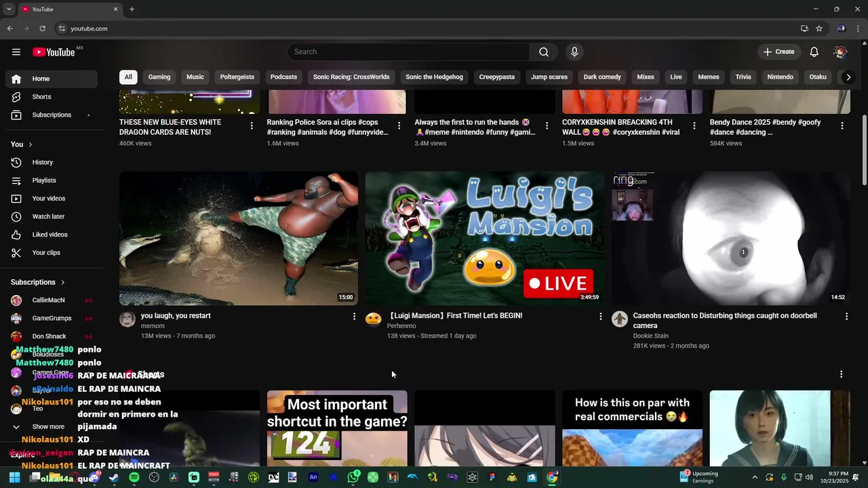This screenshot has height=488, width=868.
Task: Select the Sonic Racing: CrossWorlds chip
Action: click(x=351, y=77)
